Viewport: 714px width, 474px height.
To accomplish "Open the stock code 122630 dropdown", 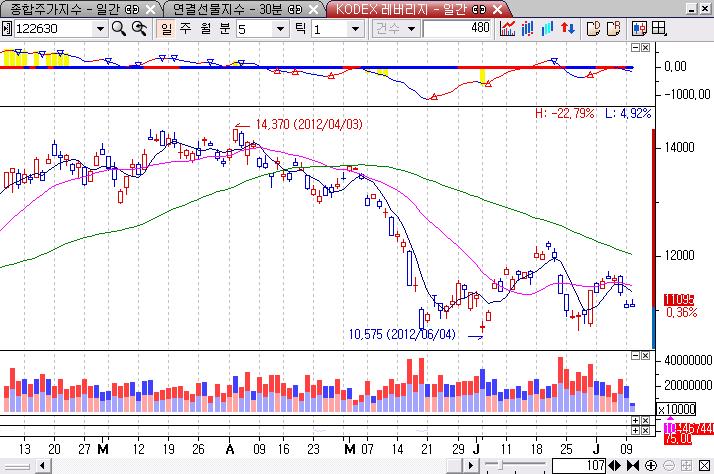I will tap(98, 29).
